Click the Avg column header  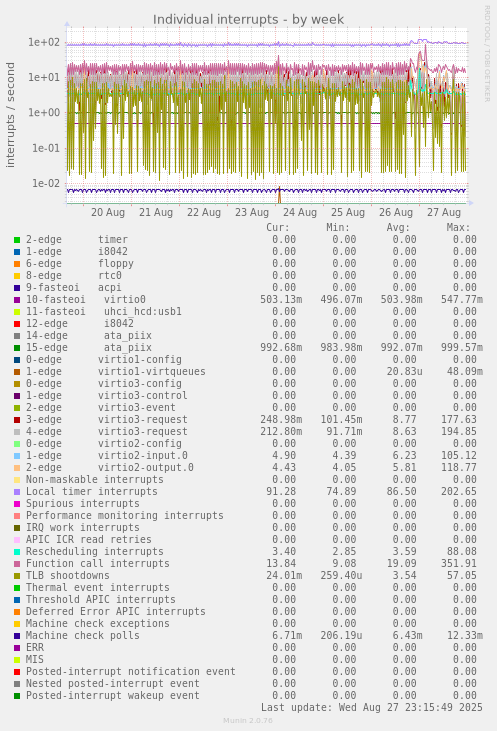pyautogui.click(x=398, y=228)
